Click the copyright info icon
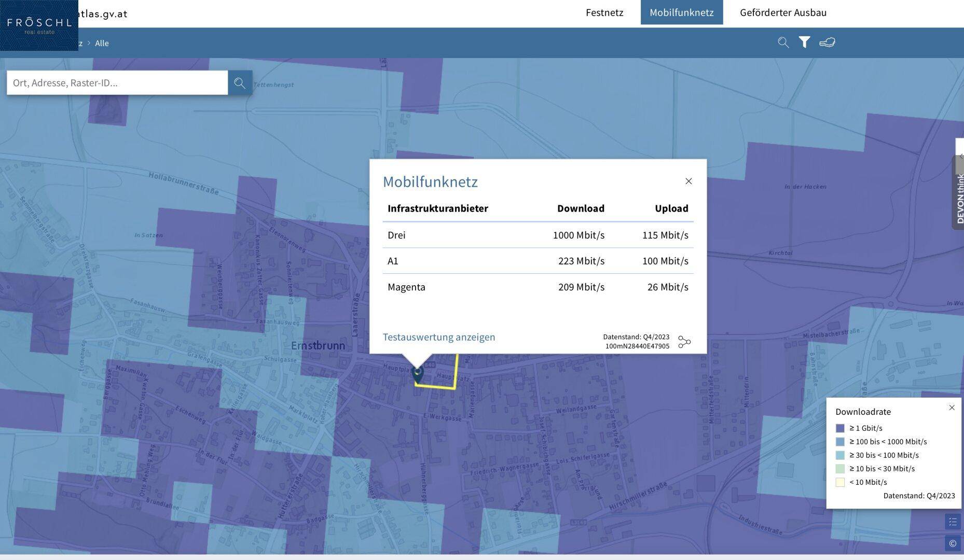This screenshot has height=560, width=964. [953, 543]
